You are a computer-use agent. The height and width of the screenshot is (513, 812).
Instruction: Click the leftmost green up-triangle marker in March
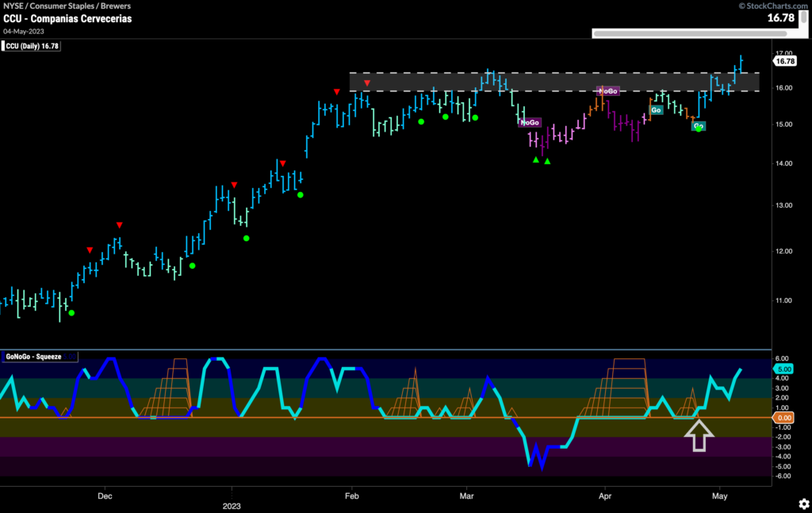tap(536, 160)
